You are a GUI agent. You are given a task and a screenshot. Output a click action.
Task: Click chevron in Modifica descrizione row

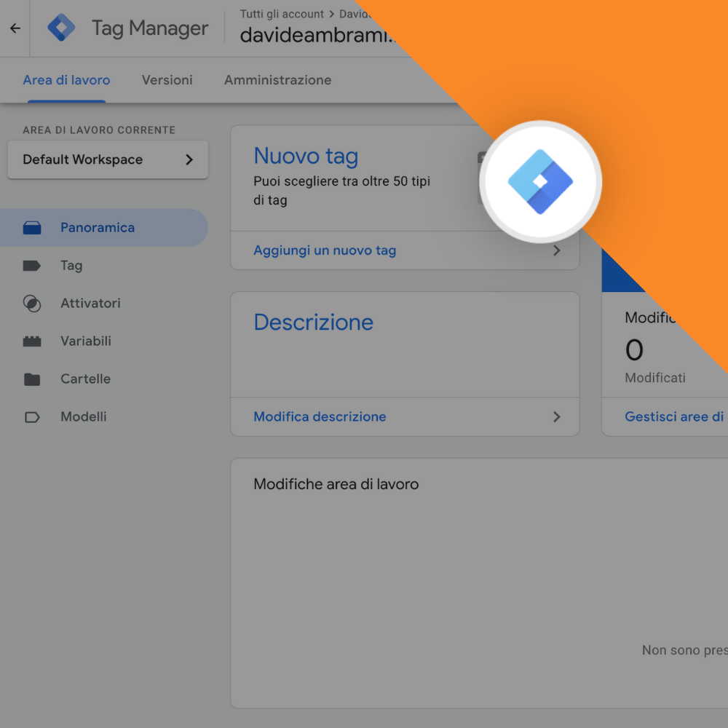[x=557, y=417]
